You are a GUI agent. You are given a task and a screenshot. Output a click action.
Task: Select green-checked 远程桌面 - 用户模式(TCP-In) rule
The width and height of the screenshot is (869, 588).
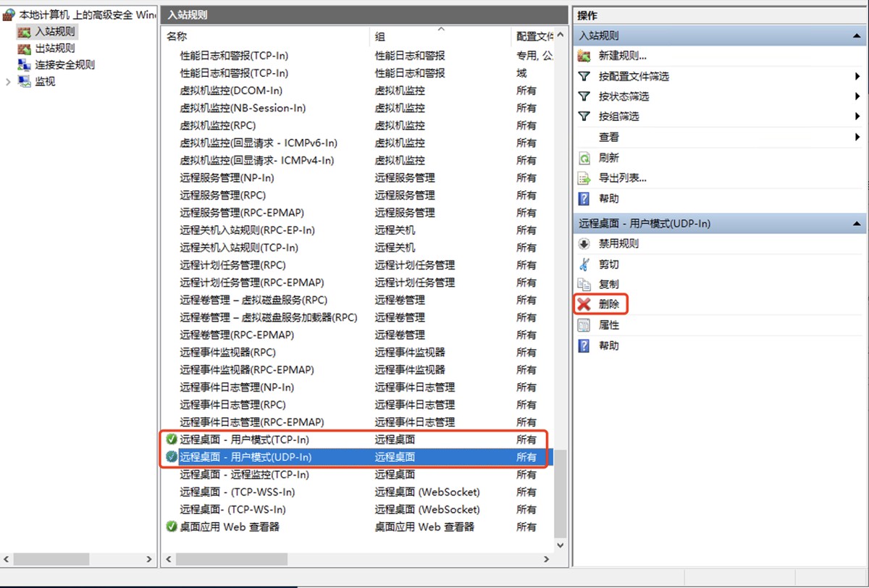coord(245,440)
